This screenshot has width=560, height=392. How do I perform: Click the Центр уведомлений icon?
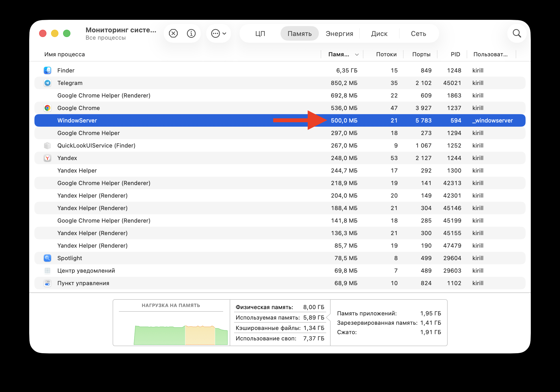[x=47, y=270]
